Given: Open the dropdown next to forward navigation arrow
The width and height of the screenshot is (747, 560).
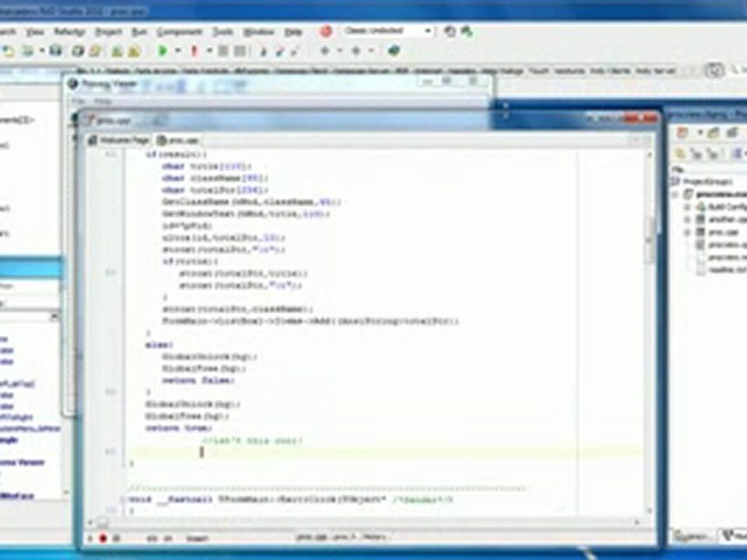Looking at the screenshot, I should point(370,51).
